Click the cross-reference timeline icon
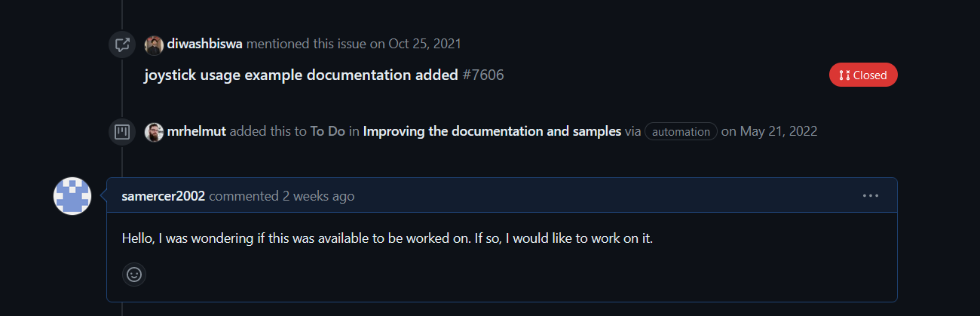This screenshot has width=980, height=316. (121, 44)
